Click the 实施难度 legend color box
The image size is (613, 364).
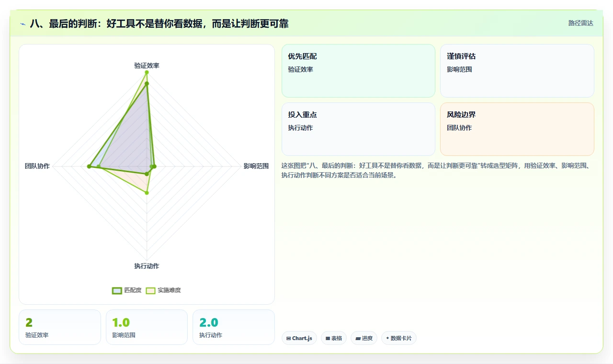pos(151,290)
